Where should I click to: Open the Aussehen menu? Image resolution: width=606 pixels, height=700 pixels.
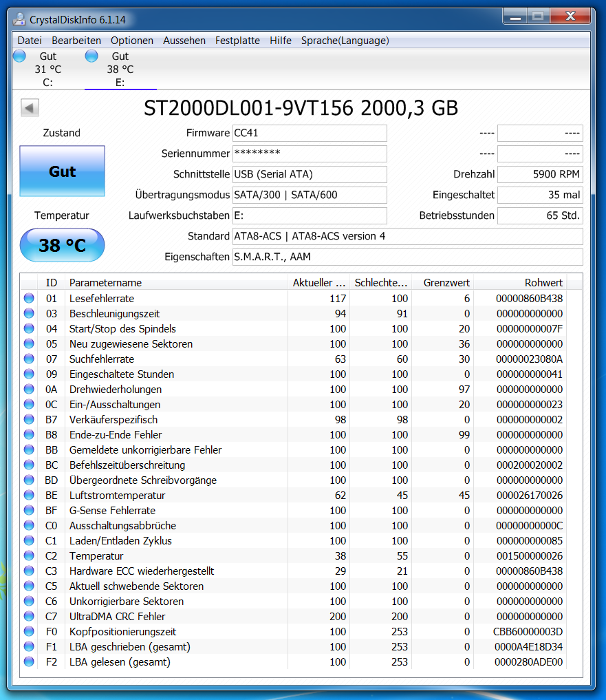184,41
